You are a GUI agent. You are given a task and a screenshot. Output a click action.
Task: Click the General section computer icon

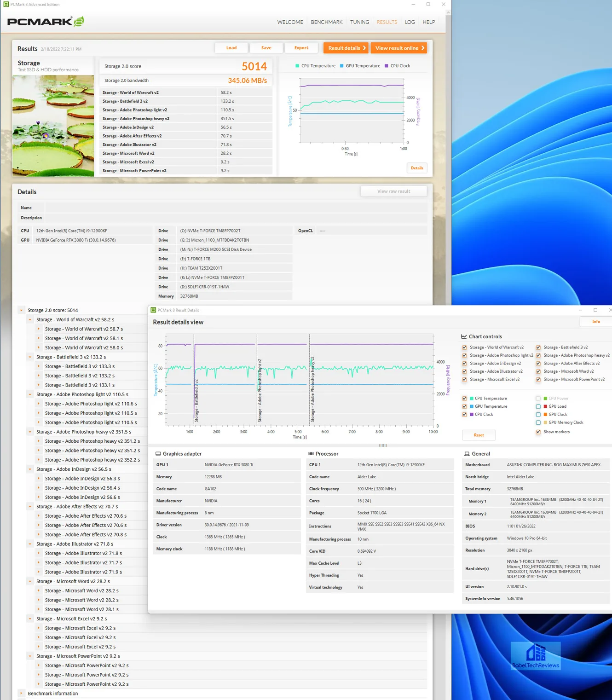pos(467,454)
